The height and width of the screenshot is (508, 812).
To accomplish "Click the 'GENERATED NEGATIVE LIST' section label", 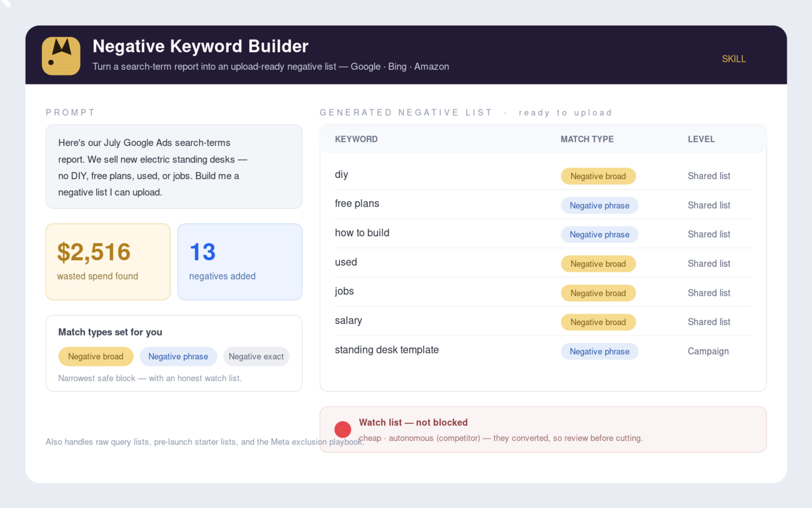I will tap(406, 112).
